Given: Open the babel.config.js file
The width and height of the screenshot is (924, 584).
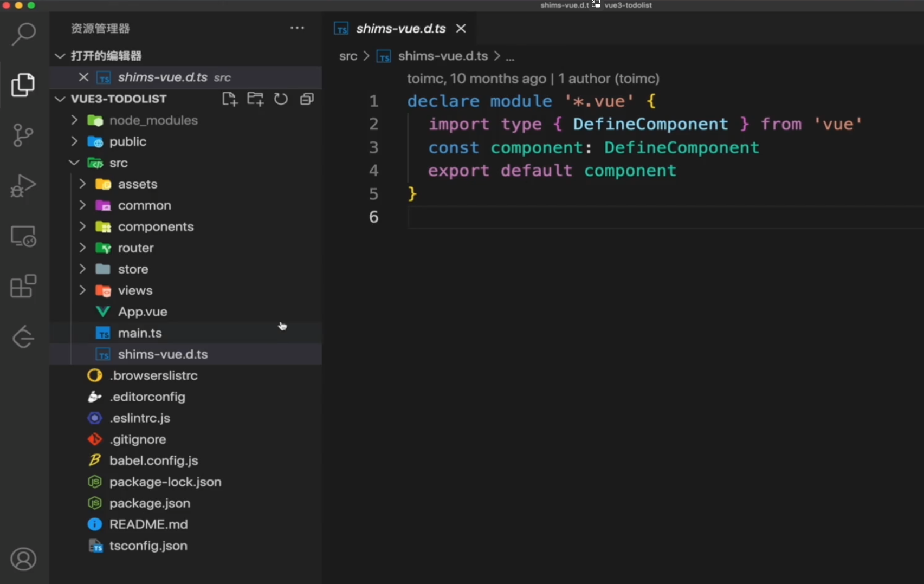Looking at the screenshot, I should pos(186,460).
